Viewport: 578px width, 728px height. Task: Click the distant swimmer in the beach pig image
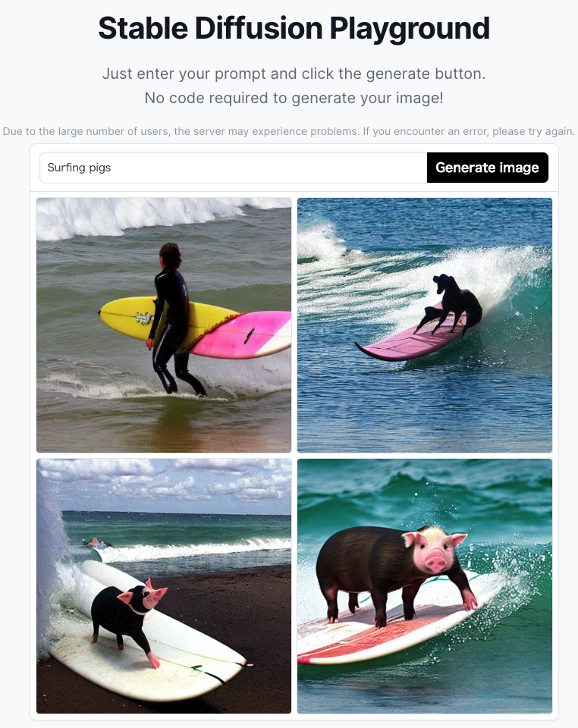point(96,543)
